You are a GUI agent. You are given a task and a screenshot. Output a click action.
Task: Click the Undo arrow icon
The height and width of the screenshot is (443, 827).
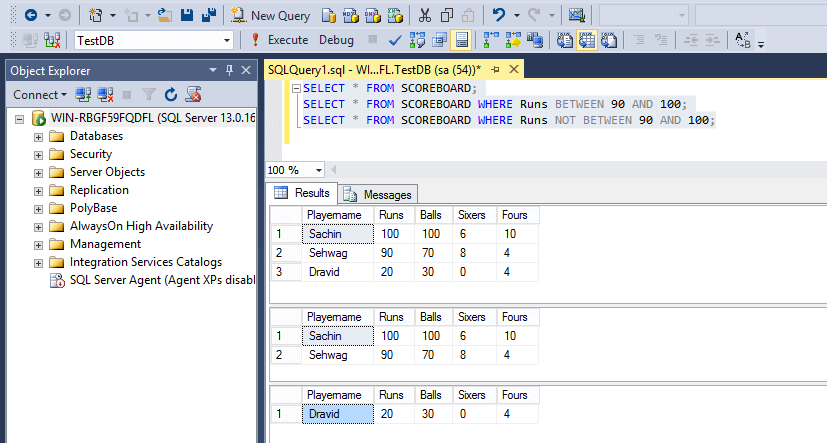click(x=499, y=15)
